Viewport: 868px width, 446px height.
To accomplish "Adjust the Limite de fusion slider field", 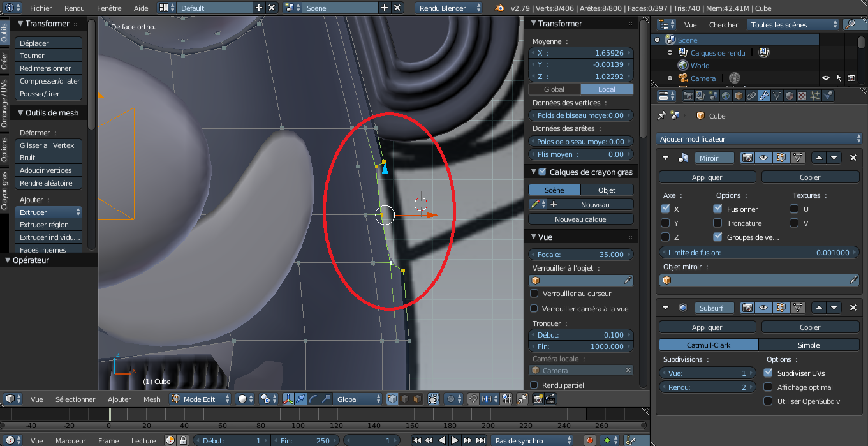I will (759, 252).
